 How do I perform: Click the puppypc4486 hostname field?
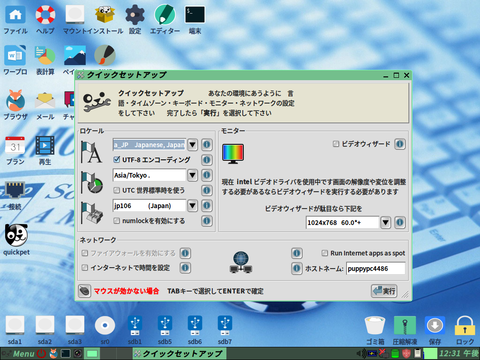pyautogui.click(x=376, y=268)
